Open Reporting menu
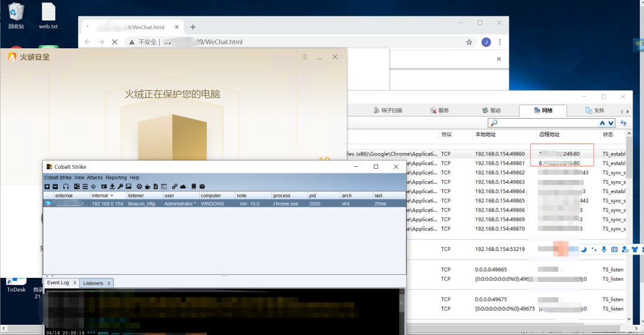644x335 pixels. tap(116, 178)
